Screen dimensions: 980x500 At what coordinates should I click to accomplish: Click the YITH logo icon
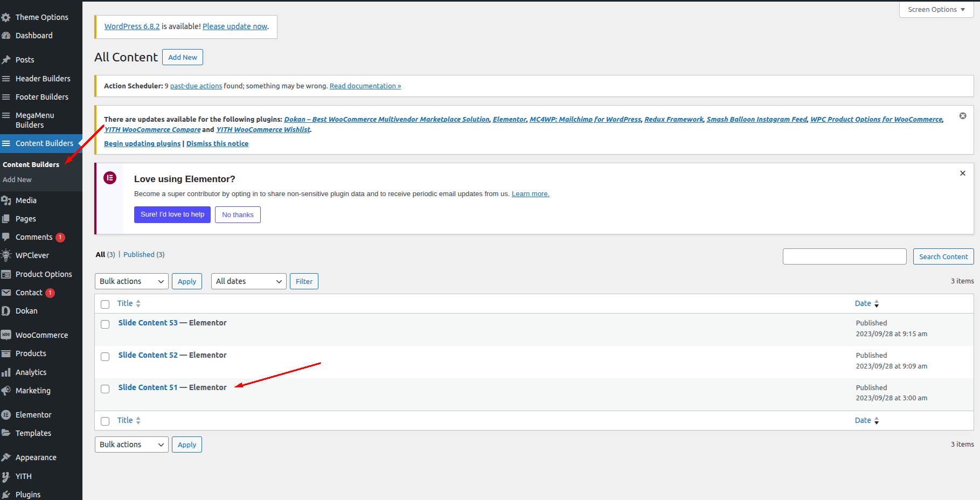pos(6,476)
